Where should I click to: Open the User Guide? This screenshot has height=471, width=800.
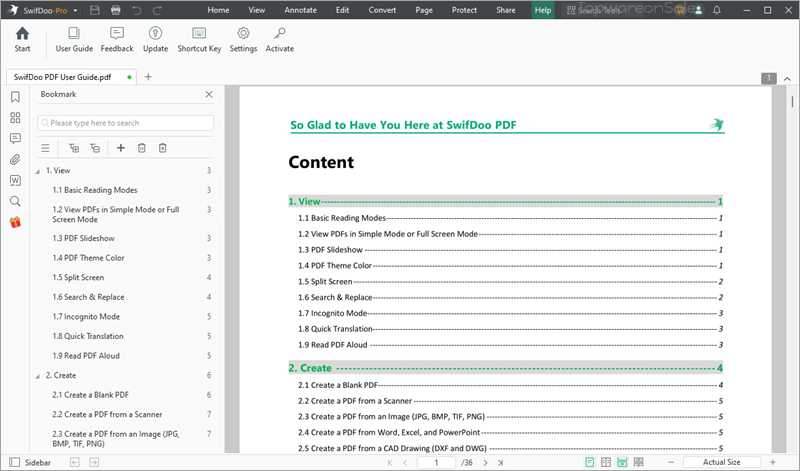[x=74, y=39]
